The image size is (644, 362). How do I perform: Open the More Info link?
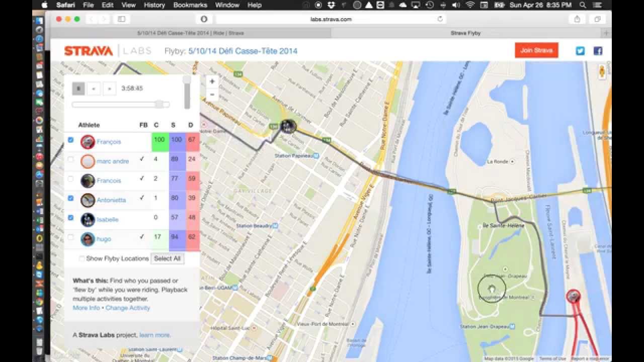[x=86, y=308]
